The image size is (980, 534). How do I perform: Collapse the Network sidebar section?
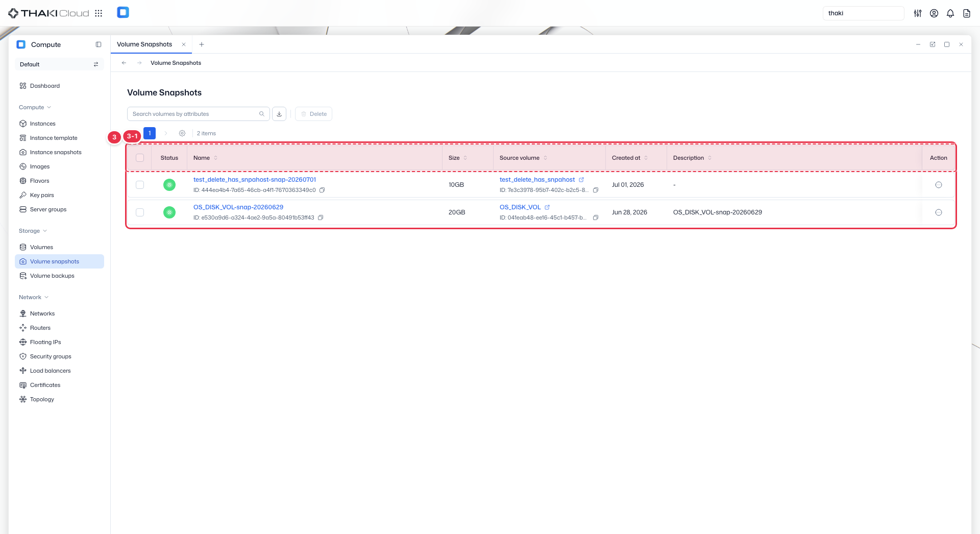click(34, 297)
